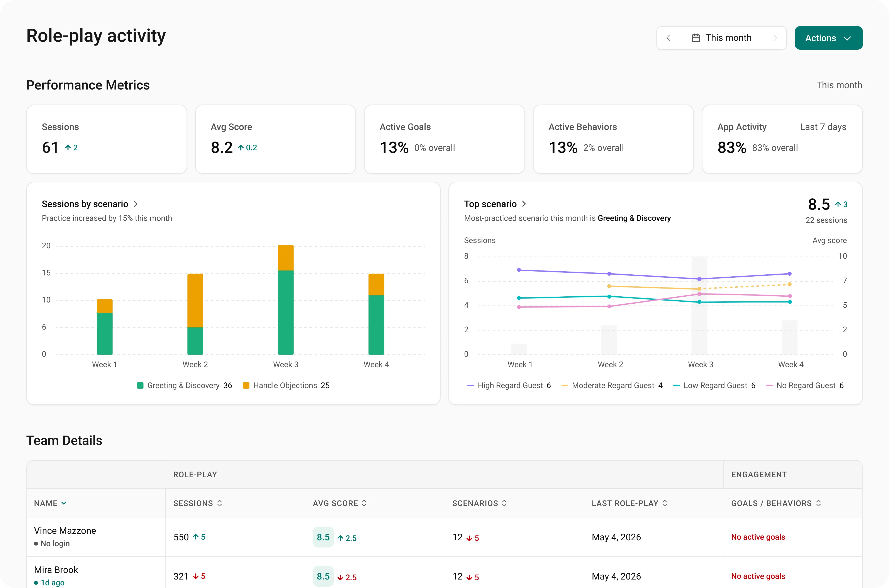Click Greeting & Discovery green legend swatch

tap(140, 385)
